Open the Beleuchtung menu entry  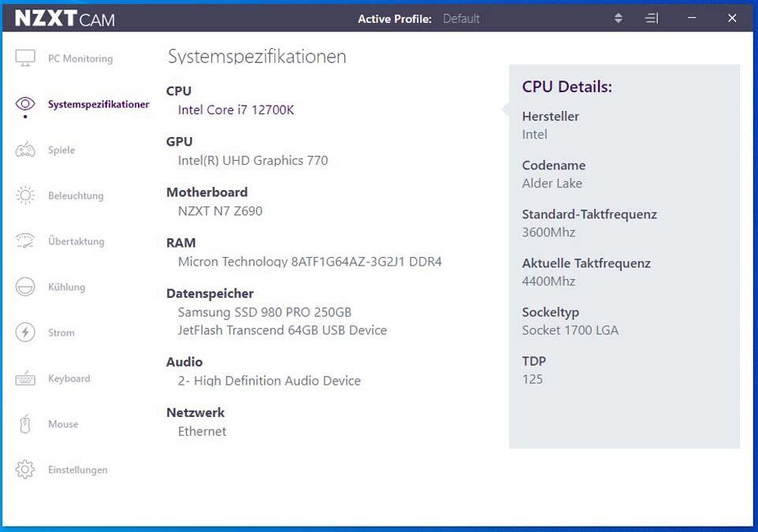pyautogui.click(x=76, y=196)
